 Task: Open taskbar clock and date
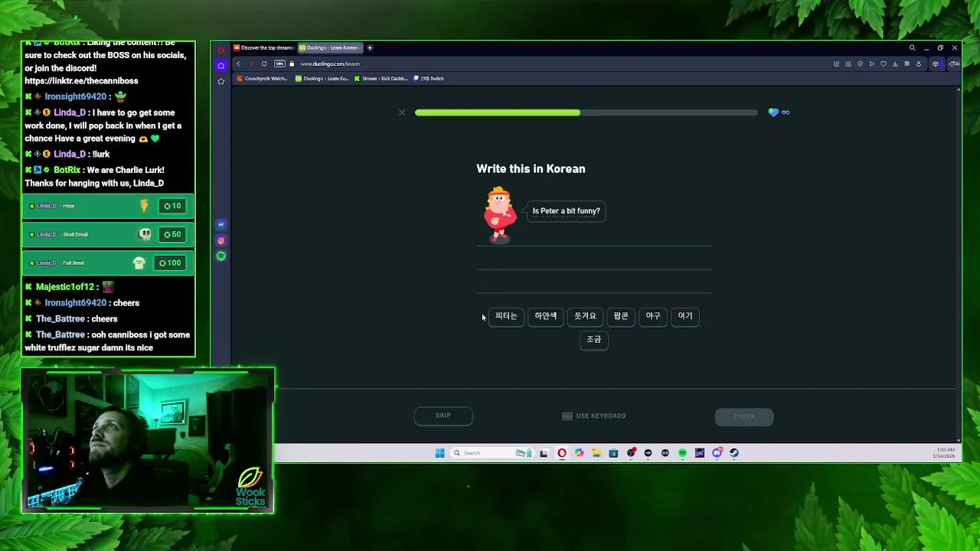pyautogui.click(x=946, y=453)
